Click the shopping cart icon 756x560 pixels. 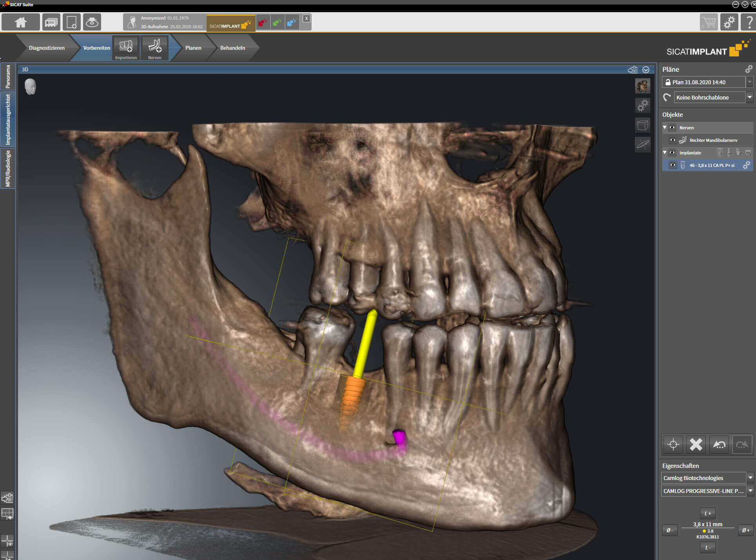(708, 22)
